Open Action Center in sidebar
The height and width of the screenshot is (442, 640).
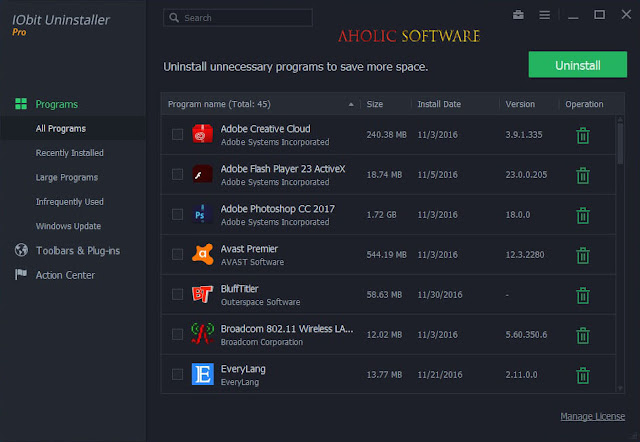click(65, 275)
